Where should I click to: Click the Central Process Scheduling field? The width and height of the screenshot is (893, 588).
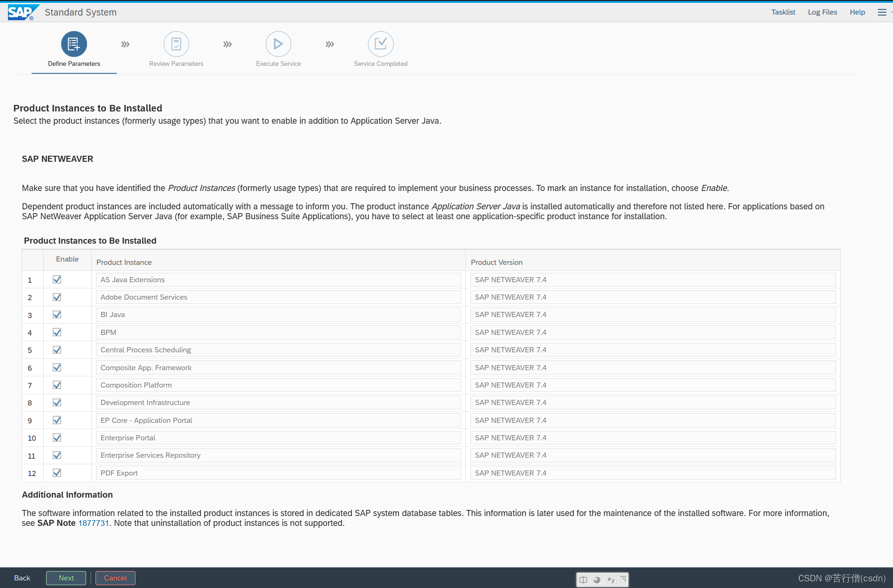point(279,350)
